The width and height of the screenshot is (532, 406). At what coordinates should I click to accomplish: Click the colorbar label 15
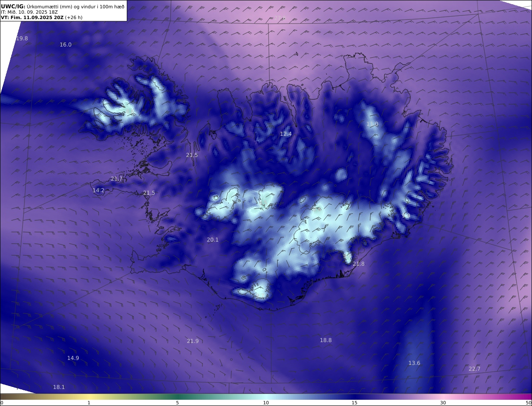(355, 403)
